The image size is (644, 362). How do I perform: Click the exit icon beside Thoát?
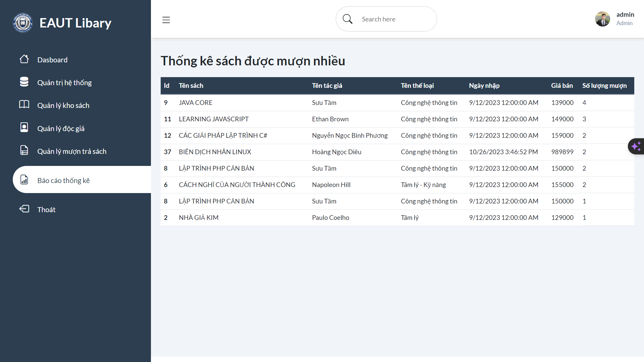coord(24,209)
